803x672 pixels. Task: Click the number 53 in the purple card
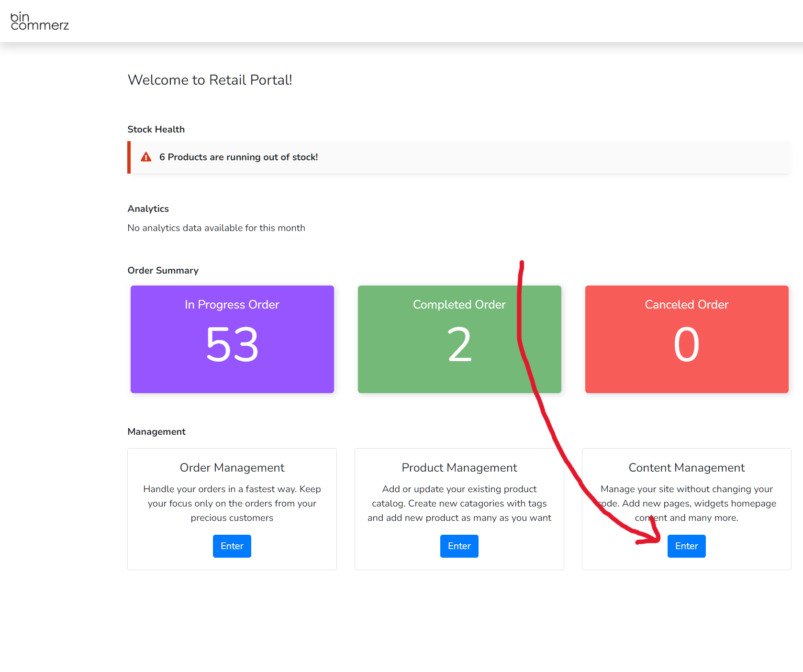(x=232, y=344)
